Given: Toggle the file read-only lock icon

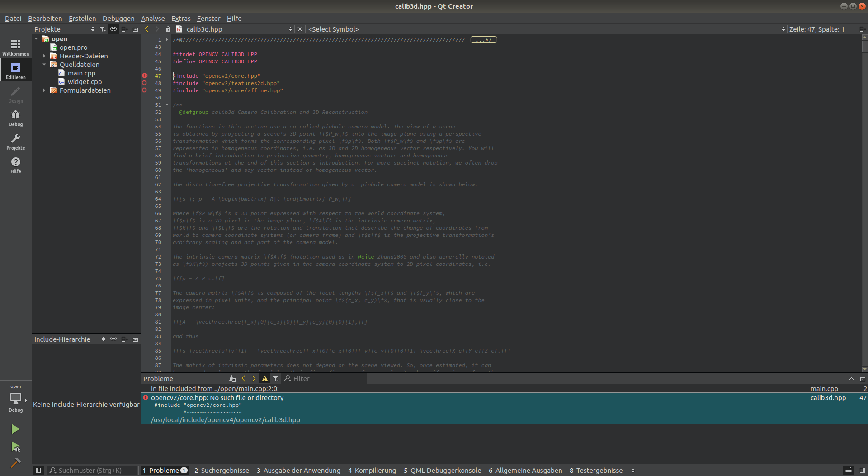Looking at the screenshot, I should pos(168,29).
